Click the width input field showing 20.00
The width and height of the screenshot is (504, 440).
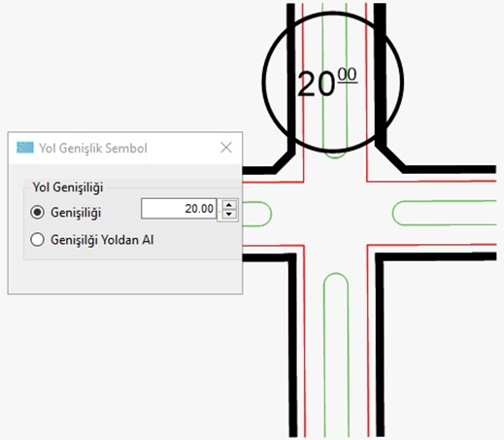click(x=179, y=209)
